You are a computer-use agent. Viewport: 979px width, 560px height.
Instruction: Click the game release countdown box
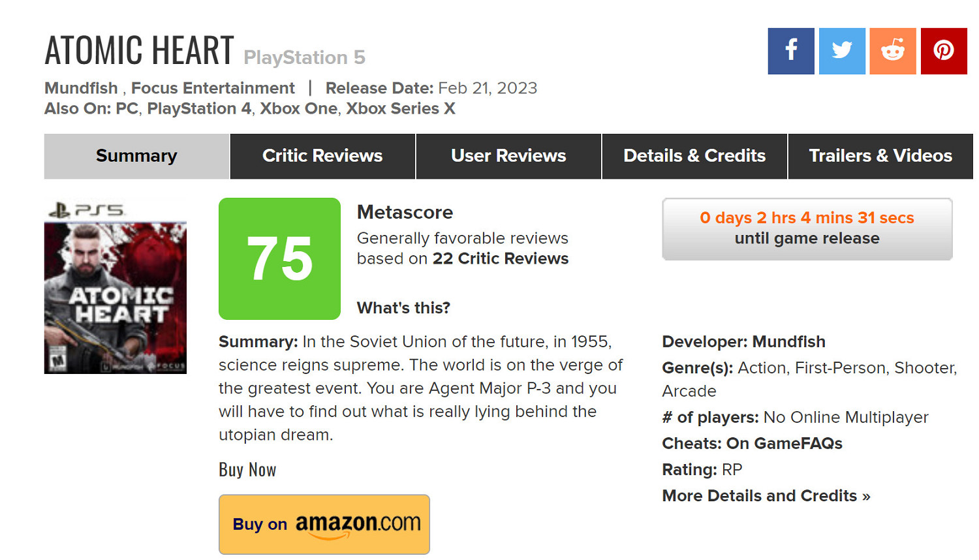tap(807, 228)
